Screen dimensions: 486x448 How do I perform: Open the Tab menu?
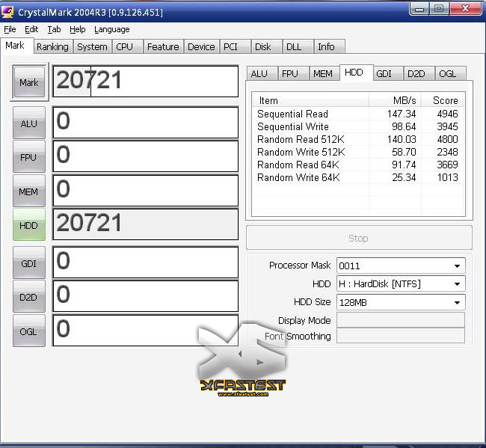click(54, 29)
